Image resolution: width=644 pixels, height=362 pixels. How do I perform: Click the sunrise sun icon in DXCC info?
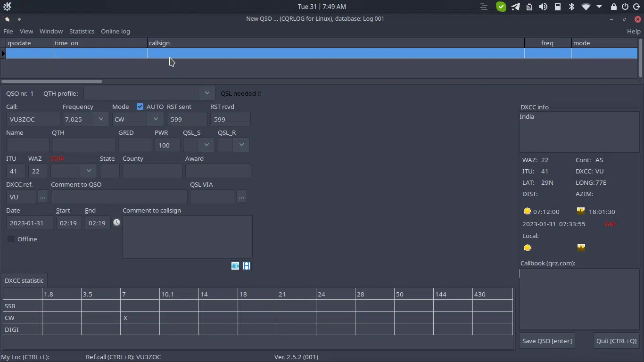[528, 211]
